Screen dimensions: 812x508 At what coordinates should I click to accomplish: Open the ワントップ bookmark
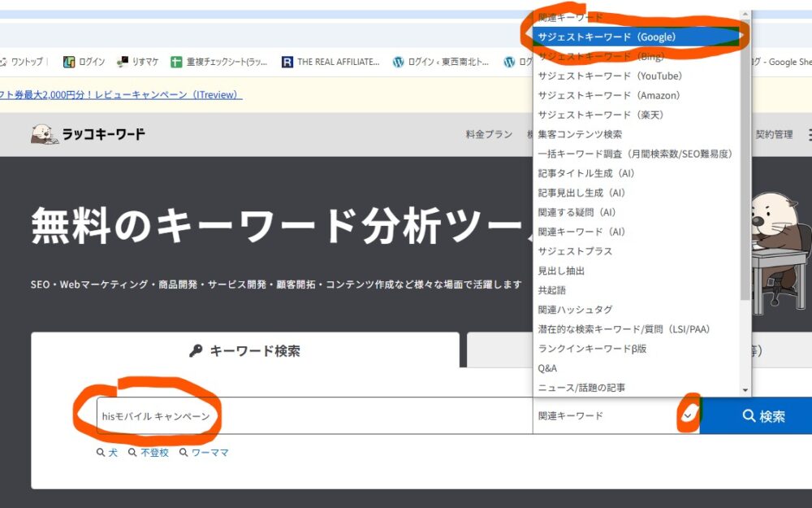(x=22, y=62)
